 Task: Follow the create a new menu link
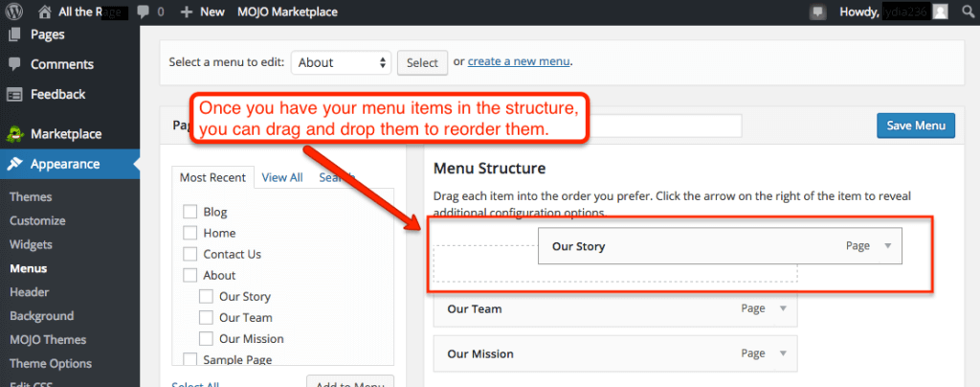519,61
